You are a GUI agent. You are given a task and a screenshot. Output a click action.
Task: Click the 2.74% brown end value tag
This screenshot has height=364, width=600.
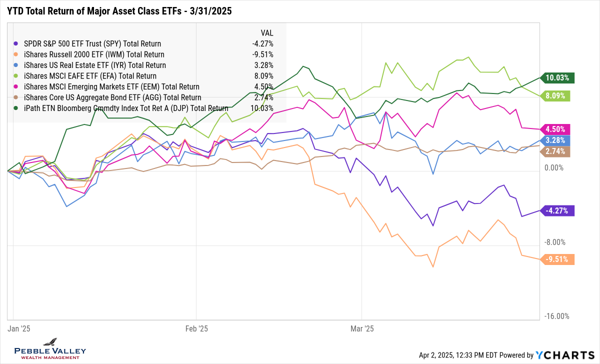pyautogui.click(x=559, y=151)
